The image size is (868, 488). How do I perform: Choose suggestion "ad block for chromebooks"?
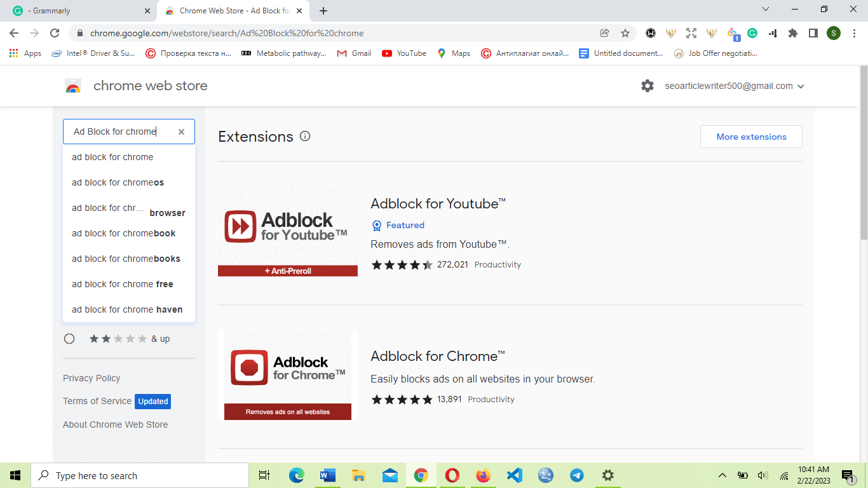click(129, 259)
